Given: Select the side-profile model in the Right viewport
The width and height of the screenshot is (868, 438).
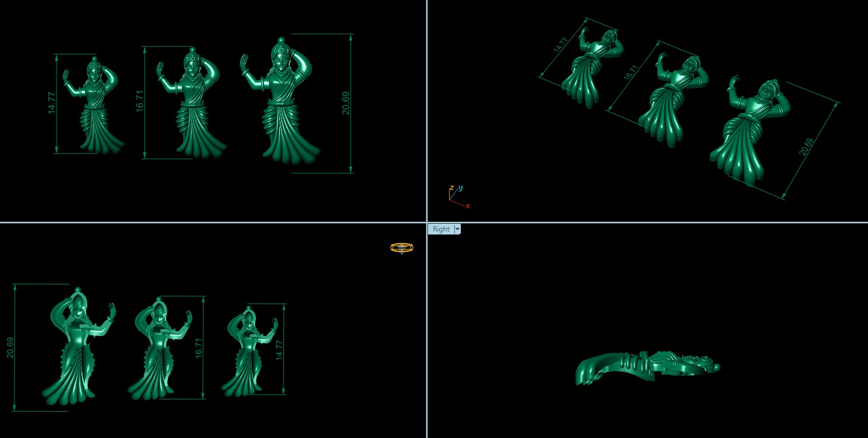Looking at the screenshot, I should pyautogui.click(x=648, y=367).
